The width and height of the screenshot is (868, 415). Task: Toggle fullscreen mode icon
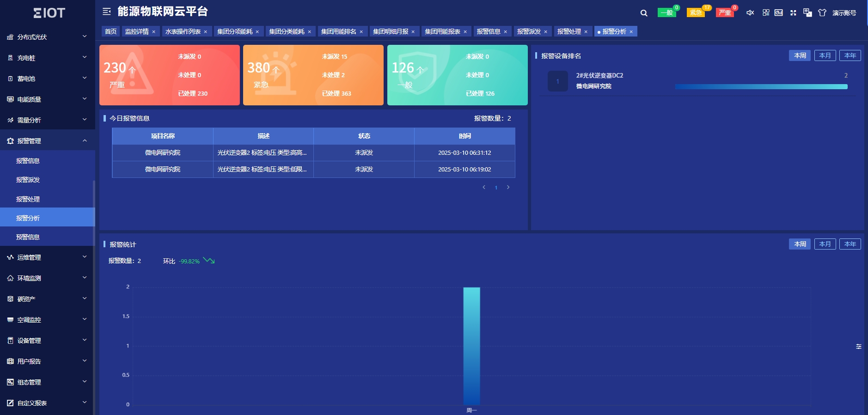(x=793, y=13)
